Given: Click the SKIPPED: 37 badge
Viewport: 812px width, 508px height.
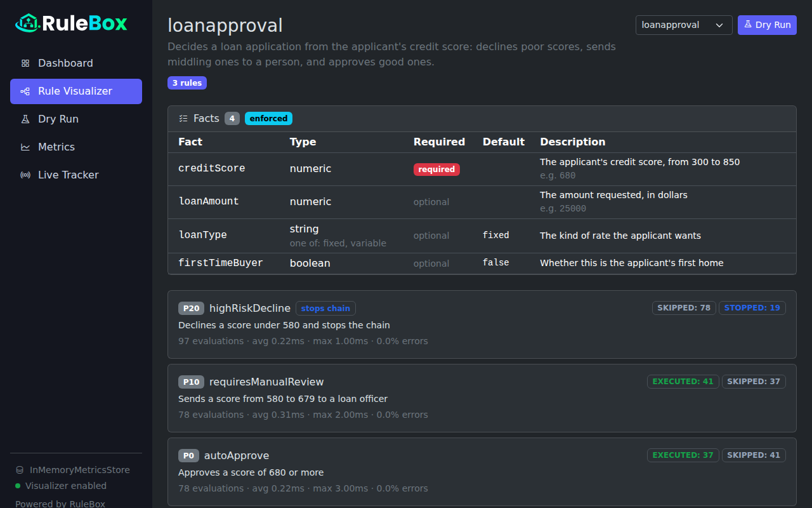Looking at the screenshot, I should (754, 382).
